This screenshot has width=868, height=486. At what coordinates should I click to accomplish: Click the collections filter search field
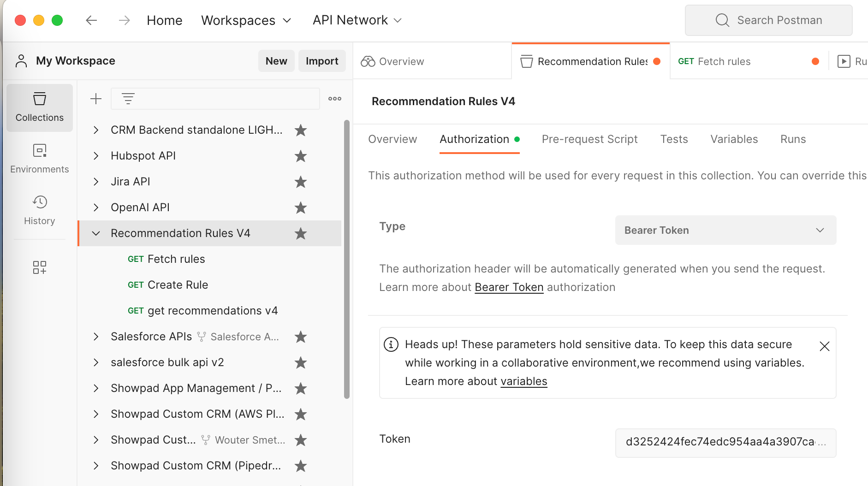point(215,99)
